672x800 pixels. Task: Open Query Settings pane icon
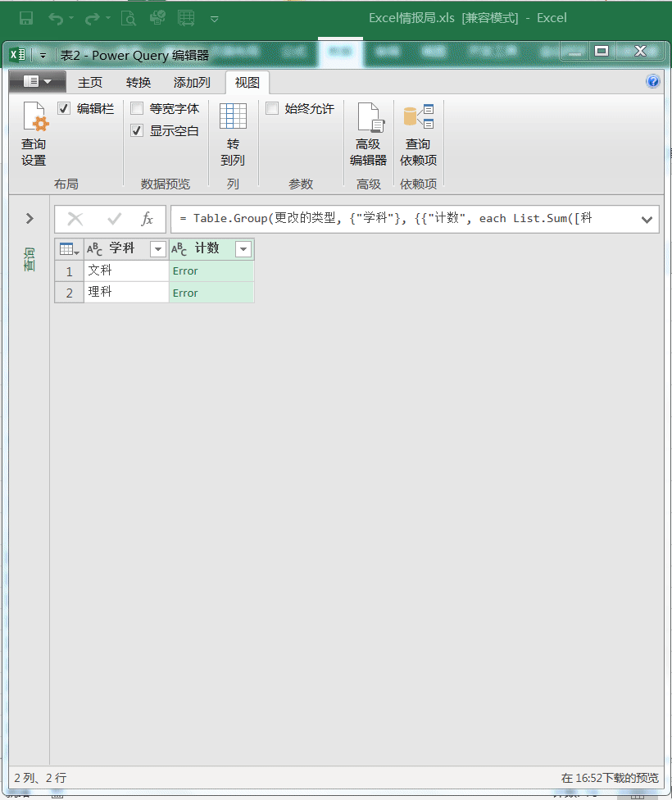pyautogui.click(x=34, y=116)
